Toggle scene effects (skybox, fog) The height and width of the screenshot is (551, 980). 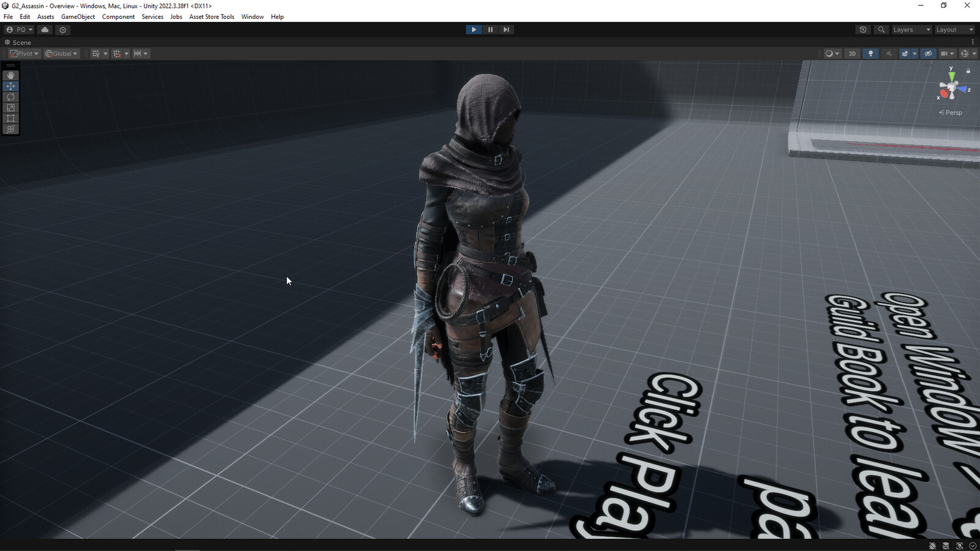(x=905, y=54)
